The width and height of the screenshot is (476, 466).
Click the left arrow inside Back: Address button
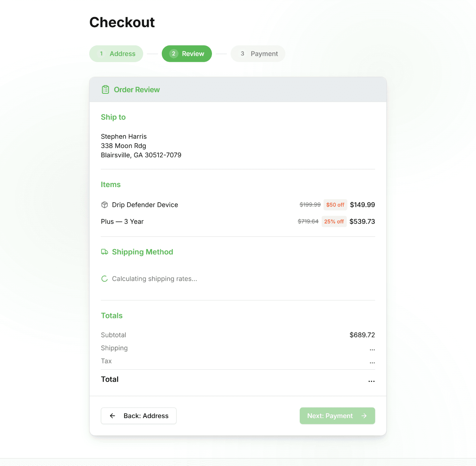[x=112, y=416]
